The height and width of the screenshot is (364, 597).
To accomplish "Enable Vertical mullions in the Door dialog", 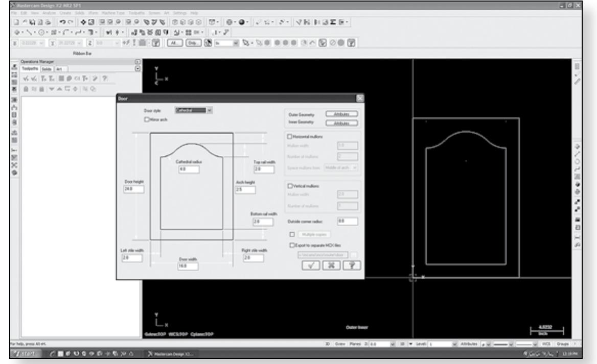I will [290, 185].
